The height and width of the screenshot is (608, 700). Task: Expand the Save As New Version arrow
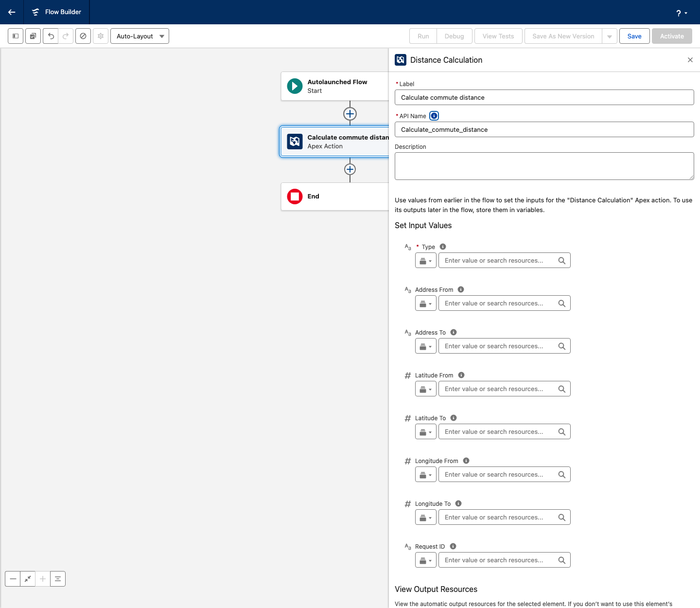click(x=610, y=36)
